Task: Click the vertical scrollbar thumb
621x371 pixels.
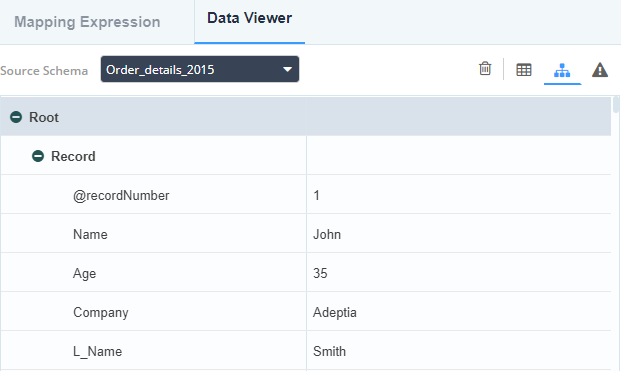Action: (x=615, y=105)
